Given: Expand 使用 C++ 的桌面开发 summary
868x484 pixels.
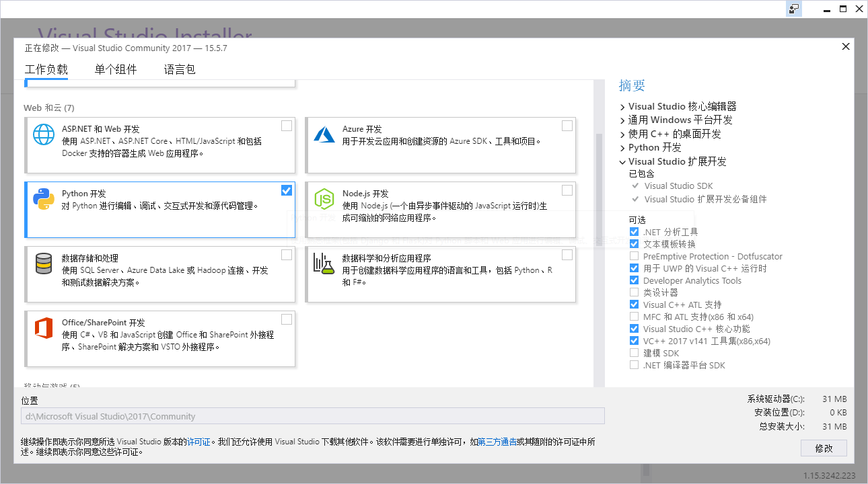Looking at the screenshot, I should click(x=622, y=134).
